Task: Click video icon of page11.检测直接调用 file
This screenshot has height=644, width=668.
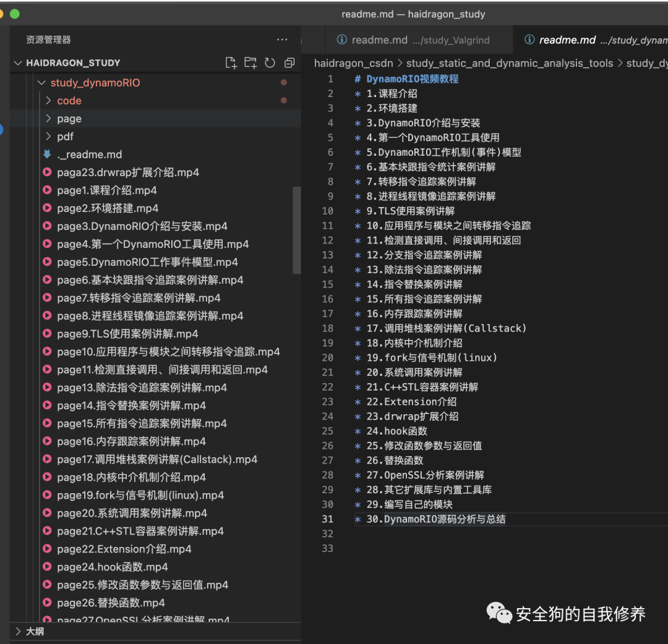Action: click(x=47, y=369)
